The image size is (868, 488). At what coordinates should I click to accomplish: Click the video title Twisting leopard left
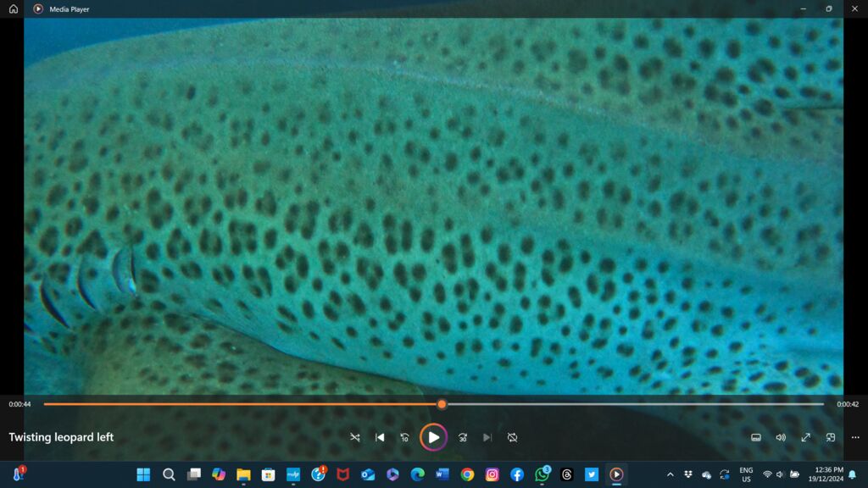tap(61, 437)
